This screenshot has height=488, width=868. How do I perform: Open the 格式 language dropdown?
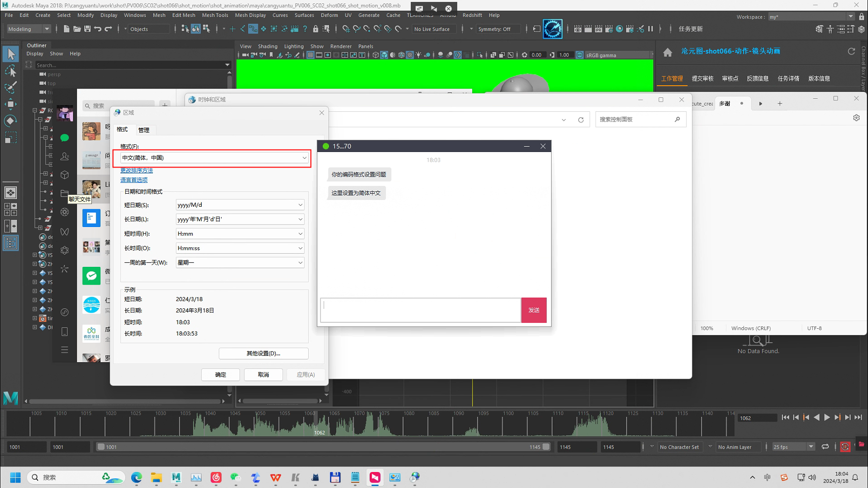[x=214, y=158]
